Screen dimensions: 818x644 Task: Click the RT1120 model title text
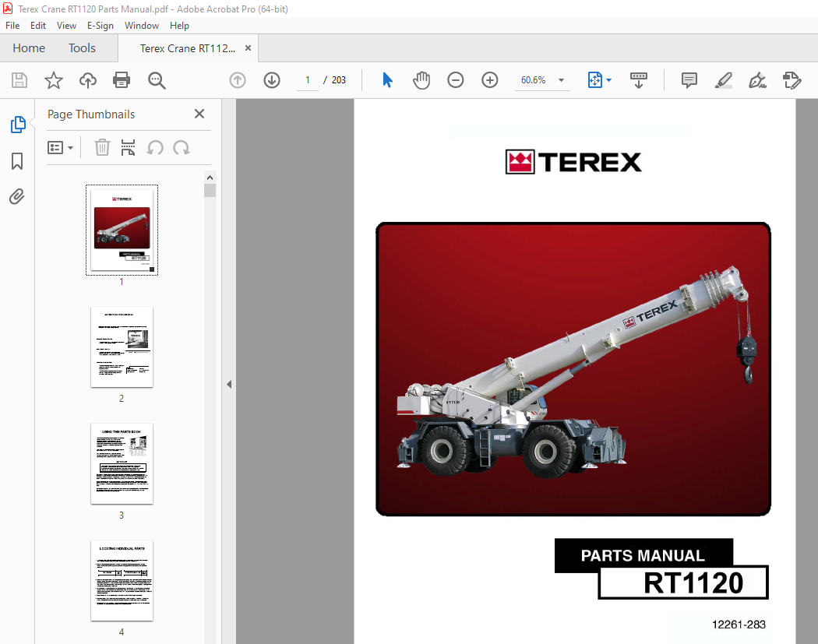click(x=693, y=583)
